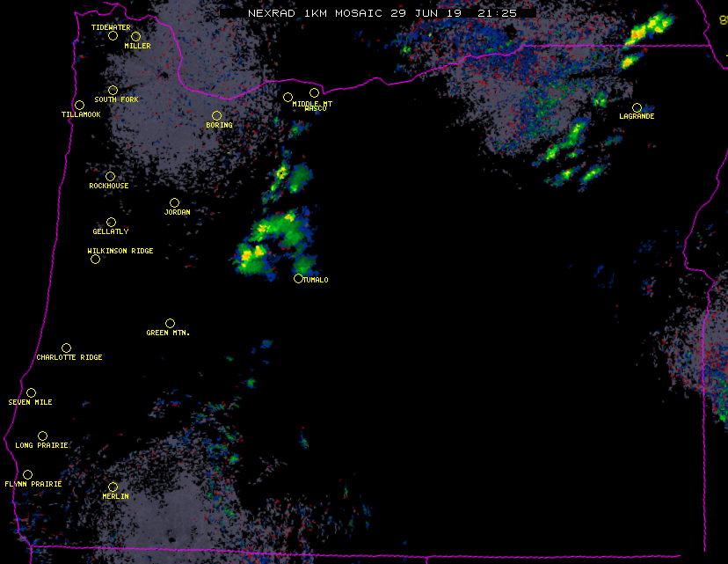The image size is (728, 564).
Task: Click the Seven Mile station circle
Action: coord(31,392)
